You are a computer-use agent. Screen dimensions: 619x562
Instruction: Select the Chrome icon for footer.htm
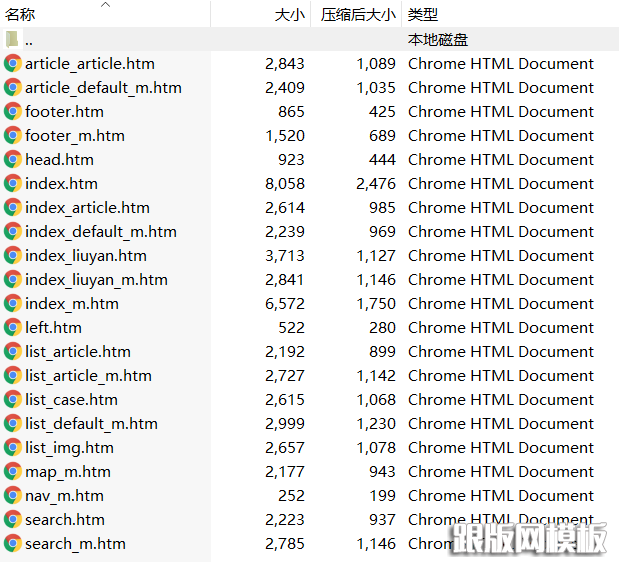[13, 111]
